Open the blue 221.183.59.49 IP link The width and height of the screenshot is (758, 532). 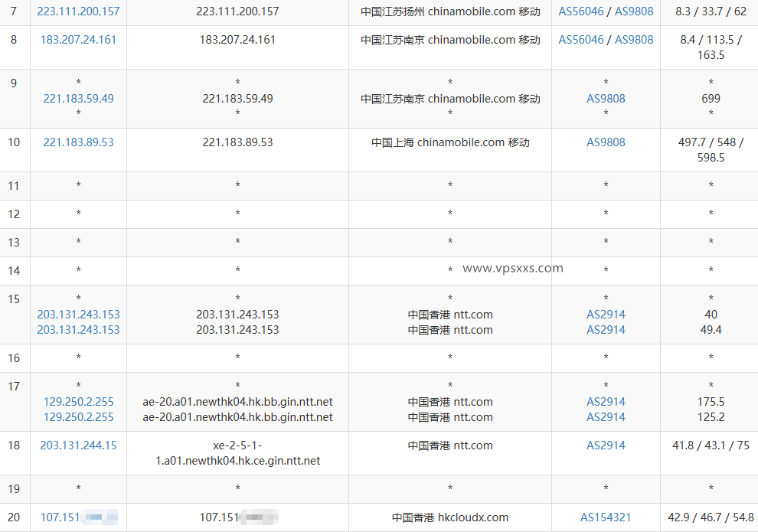78,99
